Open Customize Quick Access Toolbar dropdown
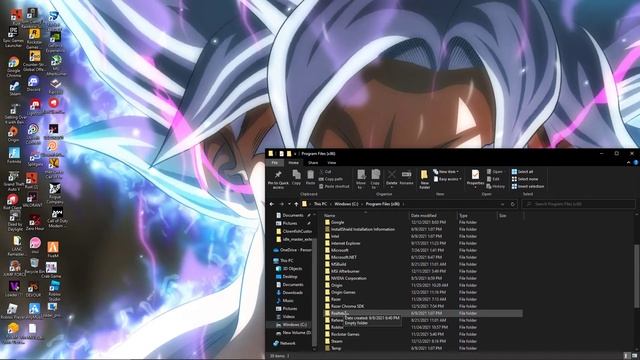 coord(295,154)
